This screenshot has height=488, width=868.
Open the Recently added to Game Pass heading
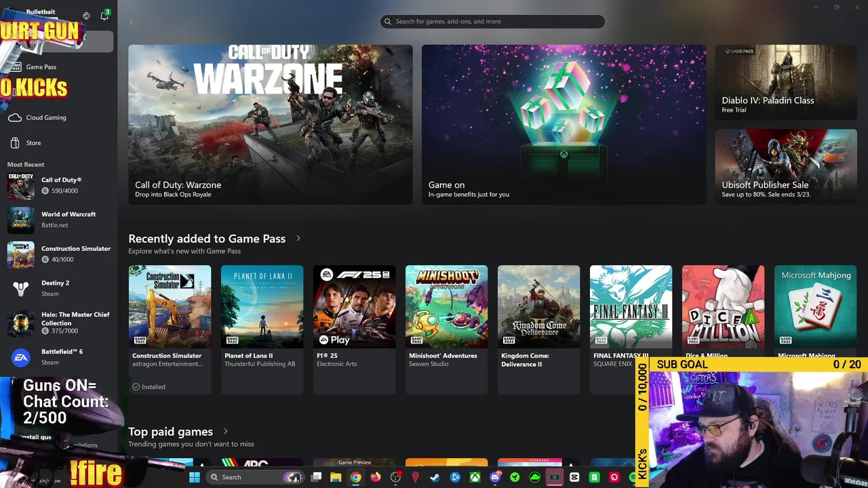point(207,239)
